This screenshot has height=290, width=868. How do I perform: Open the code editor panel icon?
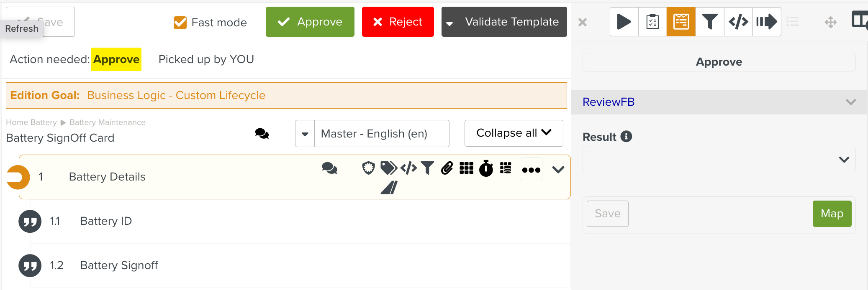(738, 22)
